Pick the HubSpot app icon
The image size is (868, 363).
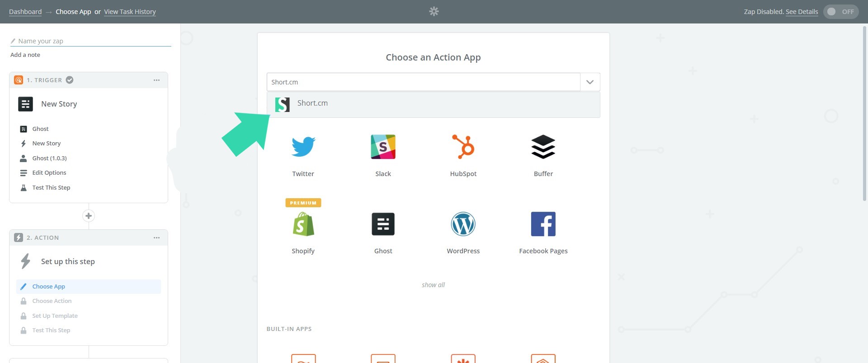point(463,147)
